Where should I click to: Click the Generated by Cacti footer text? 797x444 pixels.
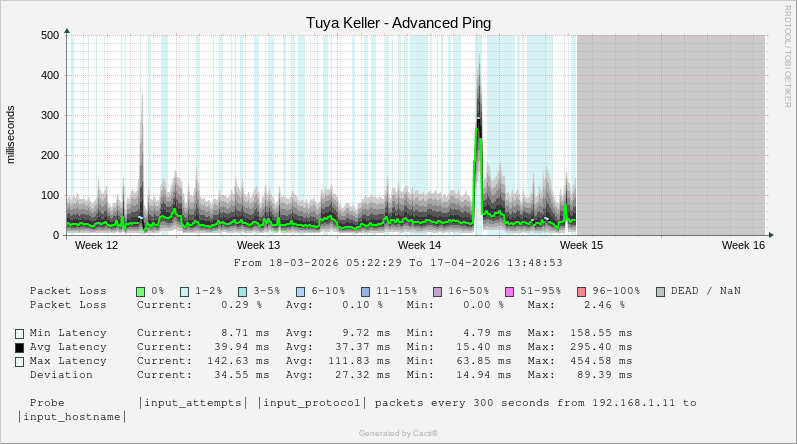[x=398, y=433]
